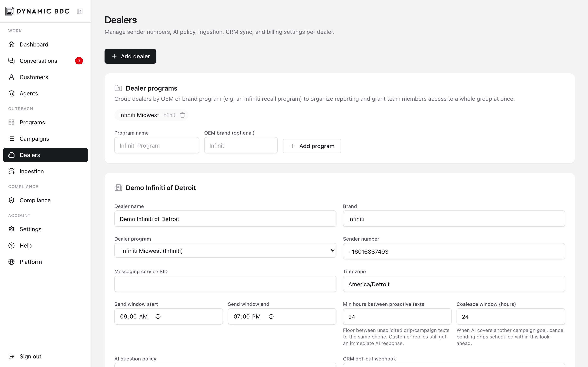Delete the Infiniti Midwest program via trash icon

point(183,115)
